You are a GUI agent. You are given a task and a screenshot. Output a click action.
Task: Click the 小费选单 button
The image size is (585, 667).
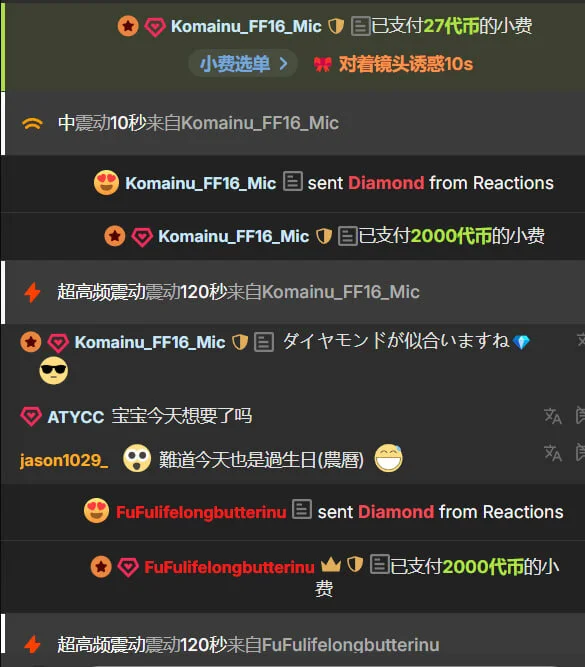(x=243, y=64)
